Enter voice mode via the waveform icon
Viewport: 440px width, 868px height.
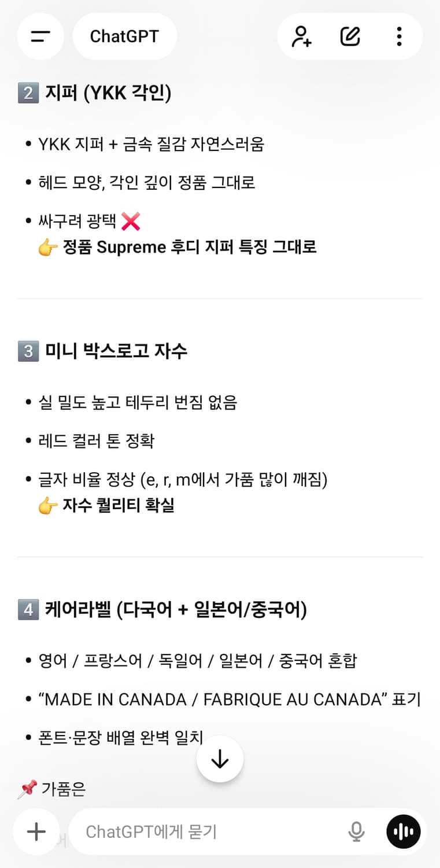[x=403, y=832]
